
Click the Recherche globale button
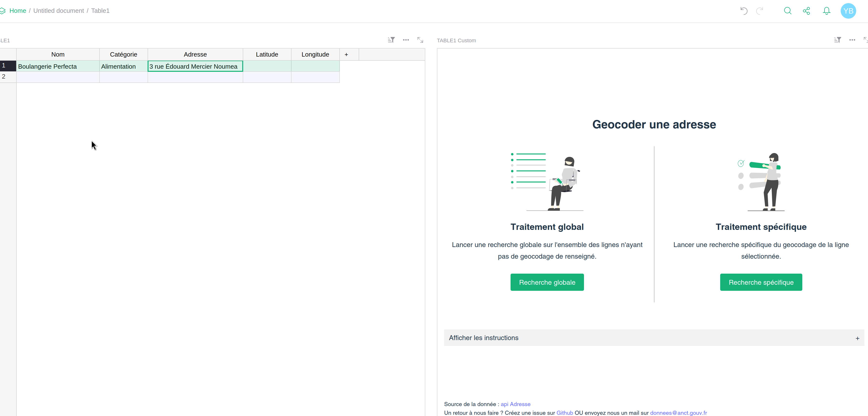click(x=547, y=282)
